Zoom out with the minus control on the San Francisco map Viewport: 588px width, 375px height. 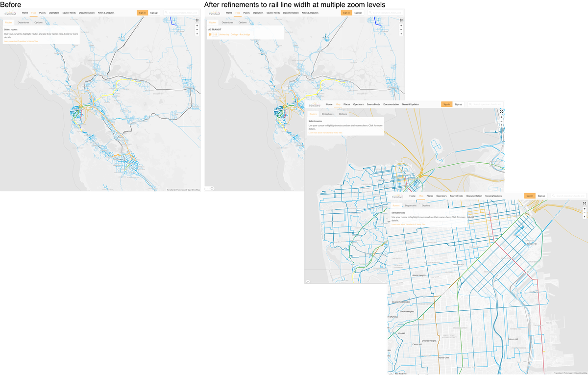pos(584,213)
